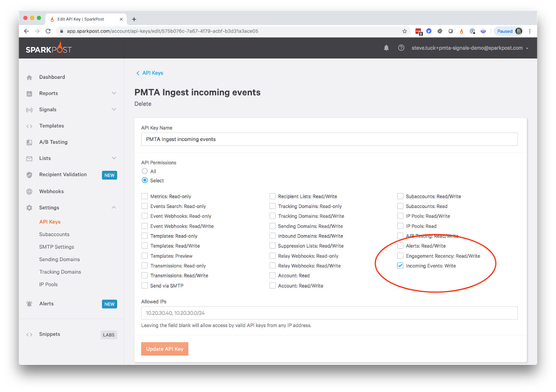Go back in browser
556x392 pixels.
(x=26, y=31)
